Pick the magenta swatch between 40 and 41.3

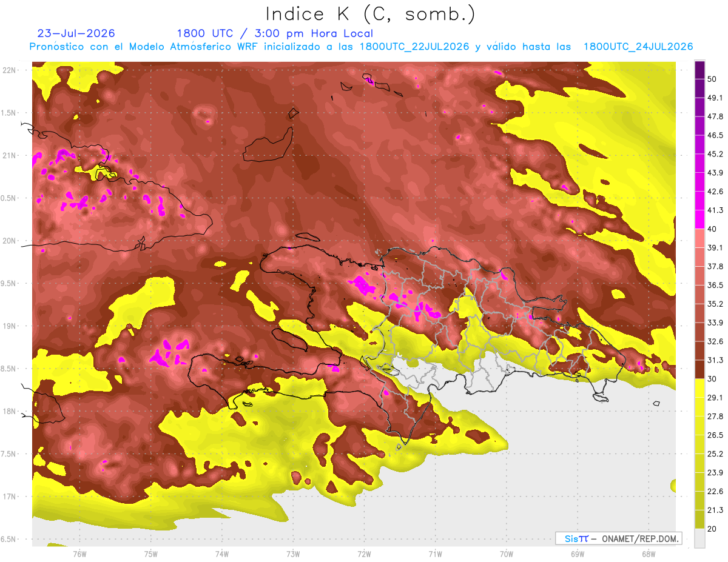tap(699, 219)
